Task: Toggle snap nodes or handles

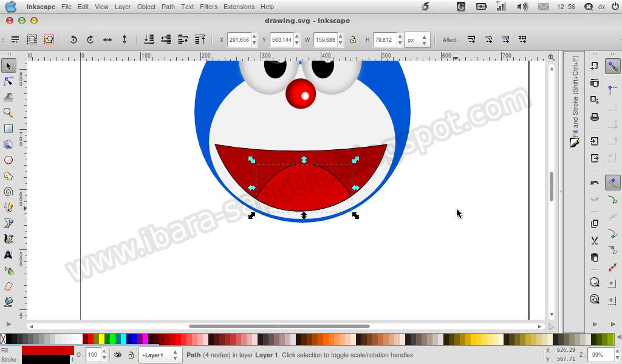Action: point(613,183)
